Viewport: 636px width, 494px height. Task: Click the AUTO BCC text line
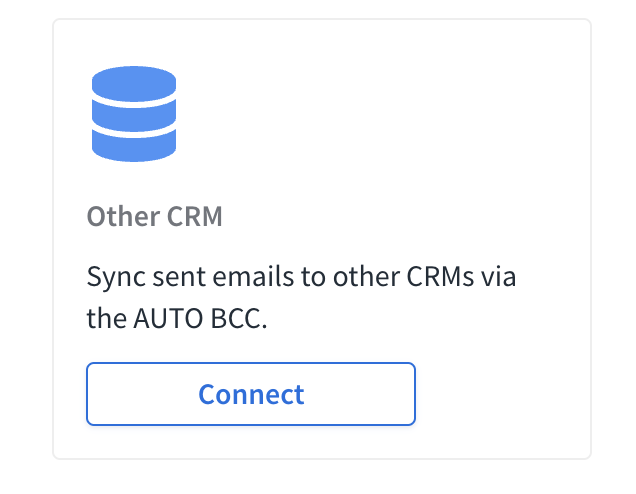click(177, 318)
